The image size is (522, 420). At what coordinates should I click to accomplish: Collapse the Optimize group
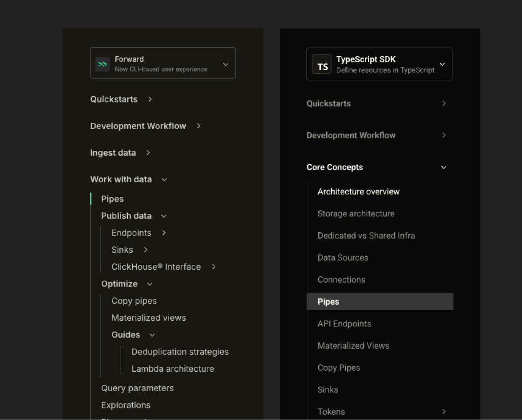pos(150,284)
